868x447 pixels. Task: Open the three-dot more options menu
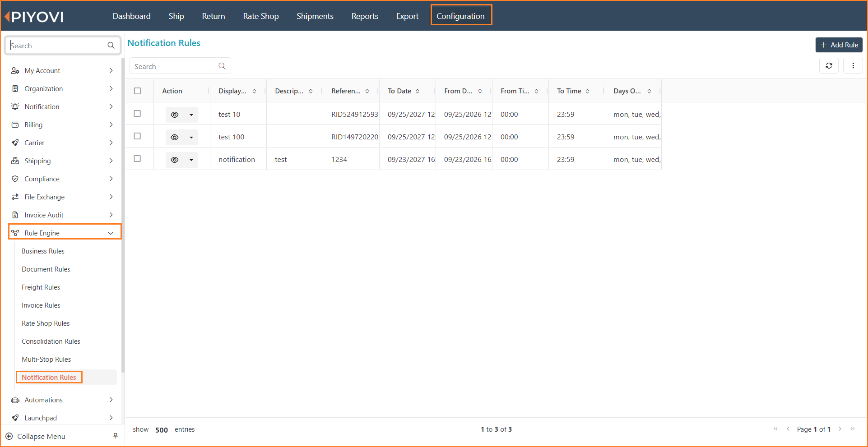click(853, 66)
